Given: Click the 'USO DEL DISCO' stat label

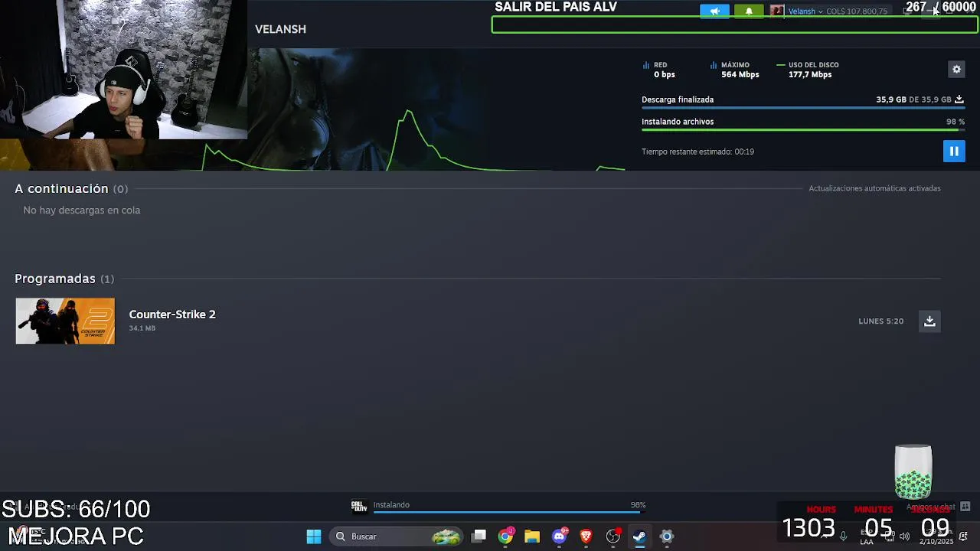Looking at the screenshot, I should pyautogui.click(x=813, y=65).
